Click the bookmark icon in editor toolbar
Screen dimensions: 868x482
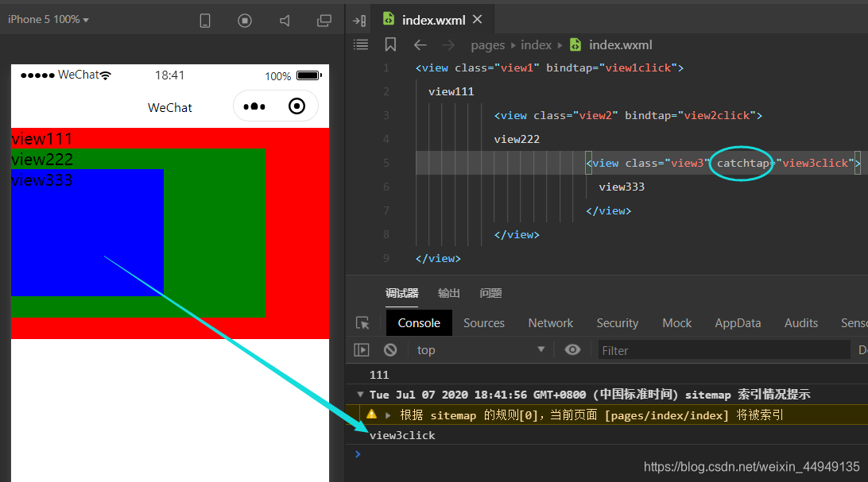pos(390,44)
